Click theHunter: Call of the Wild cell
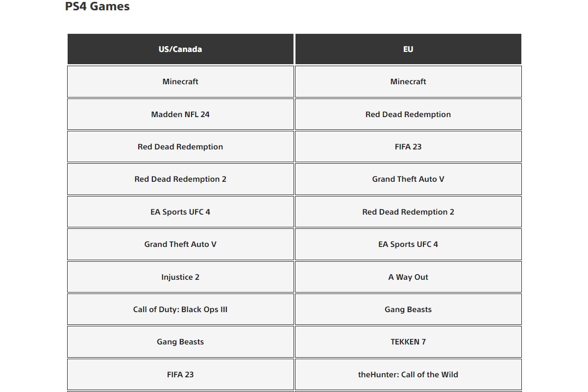Screen dimensions: 588x392 [x=408, y=374]
